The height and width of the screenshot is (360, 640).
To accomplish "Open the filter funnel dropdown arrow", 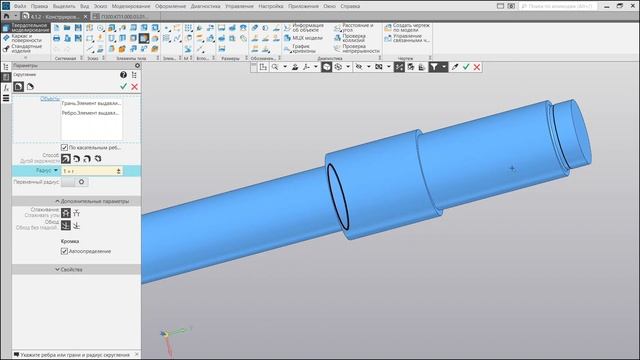I will [x=444, y=67].
